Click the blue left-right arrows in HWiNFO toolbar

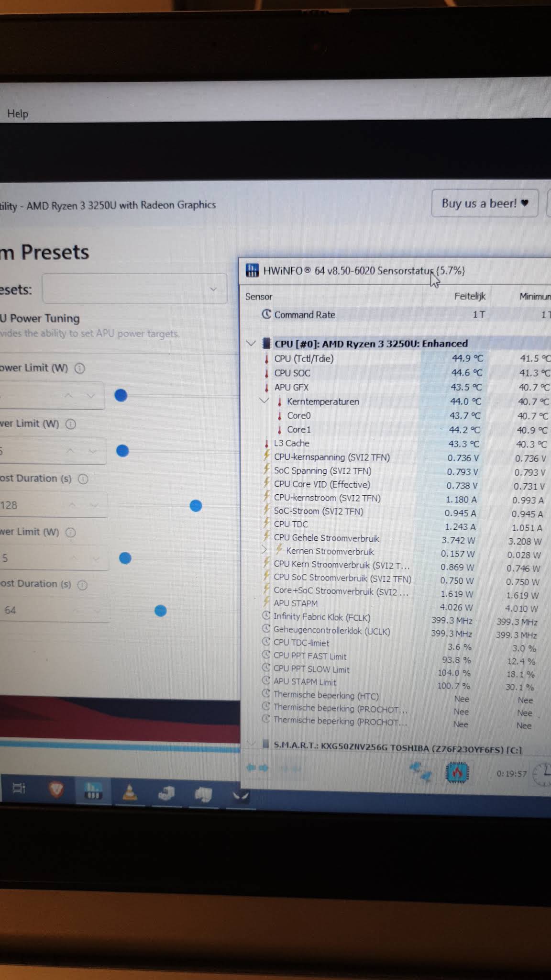pos(257,768)
